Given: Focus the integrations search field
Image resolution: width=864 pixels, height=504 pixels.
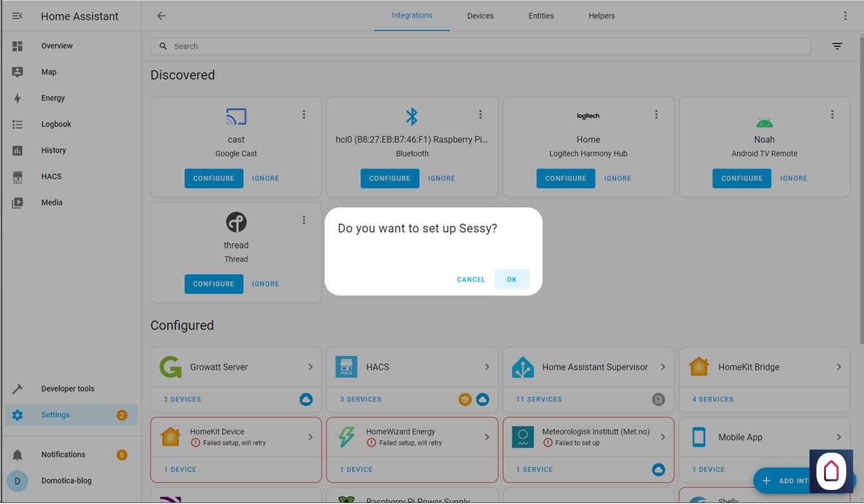Looking at the screenshot, I should [x=481, y=46].
